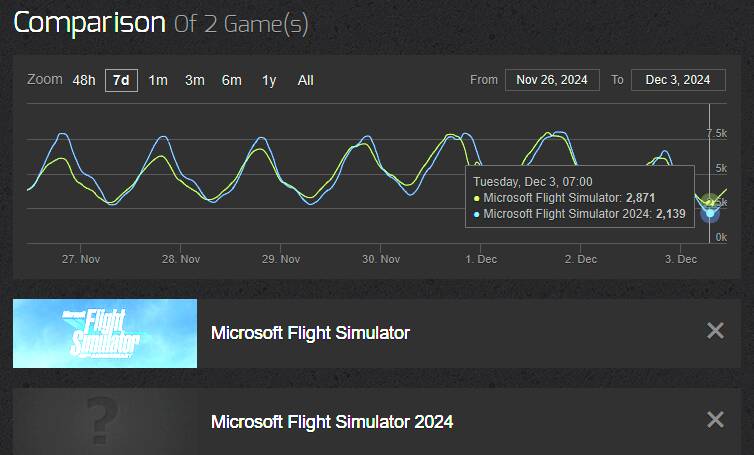The image size is (754, 455).
Task: Click the Microsoft Flight Simulator logo thumbnail
Action: (105, 333)
